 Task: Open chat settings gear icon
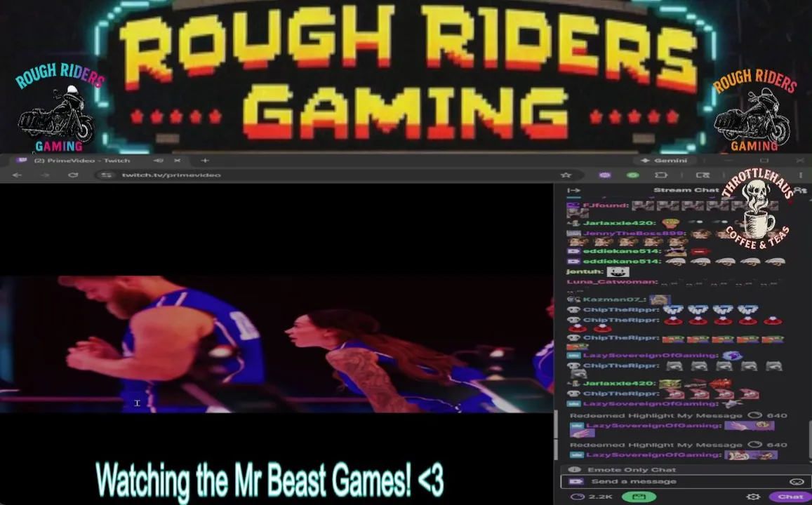click(x=754, y=497)
